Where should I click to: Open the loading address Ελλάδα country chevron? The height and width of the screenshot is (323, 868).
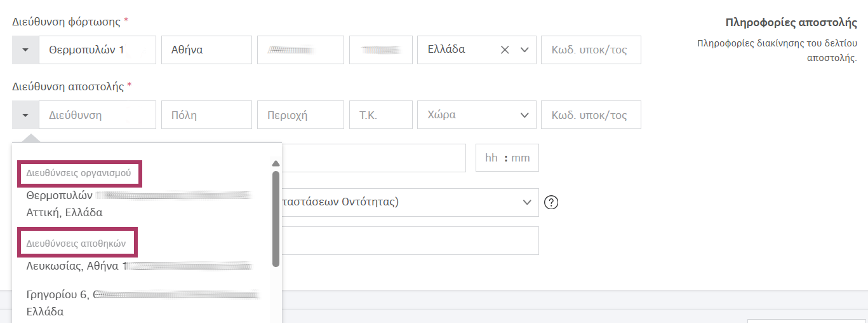(524, 50)
